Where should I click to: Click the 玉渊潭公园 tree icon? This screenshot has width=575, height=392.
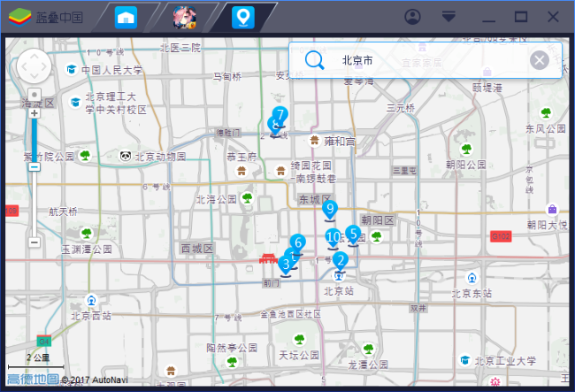[x=87, y=234]
